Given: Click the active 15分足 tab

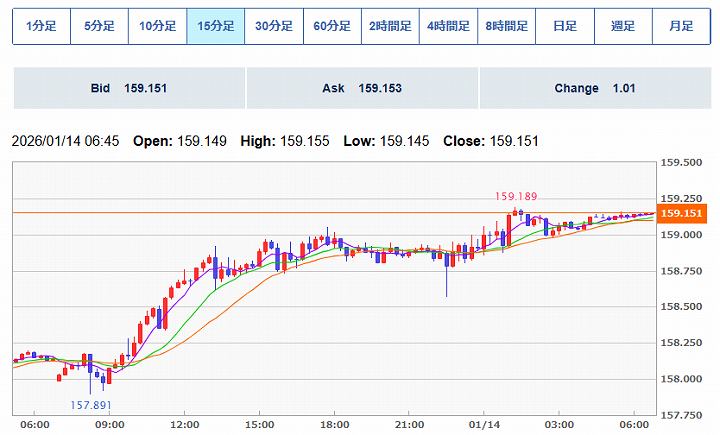Looking at the screenshot, I should coord(216,26).
